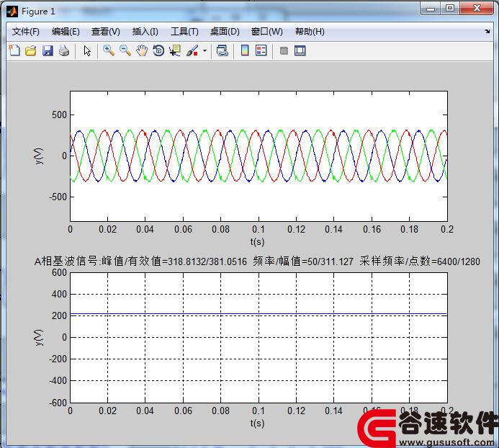
Task: Select the lower plot y(V) axis label
Action: click(39, 338)
